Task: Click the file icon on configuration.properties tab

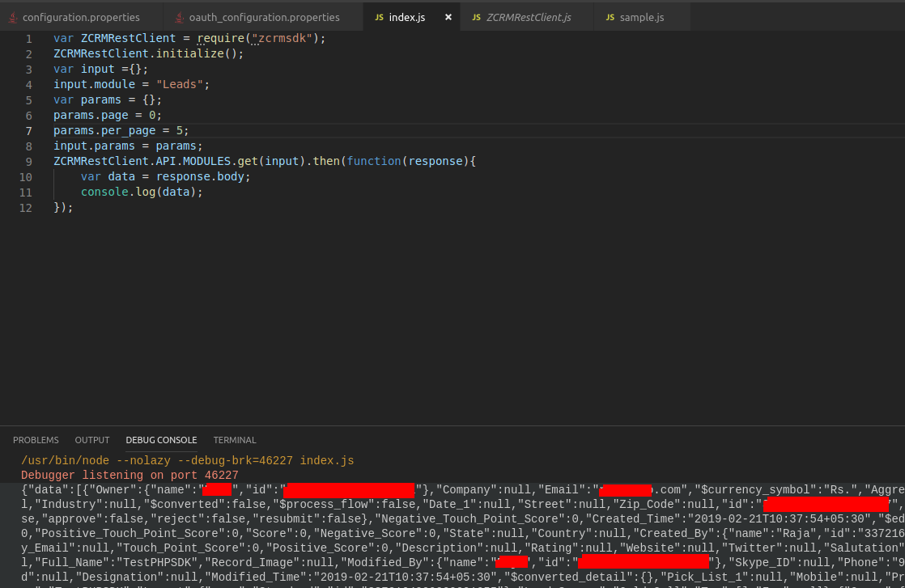Action: click(13, 17)
